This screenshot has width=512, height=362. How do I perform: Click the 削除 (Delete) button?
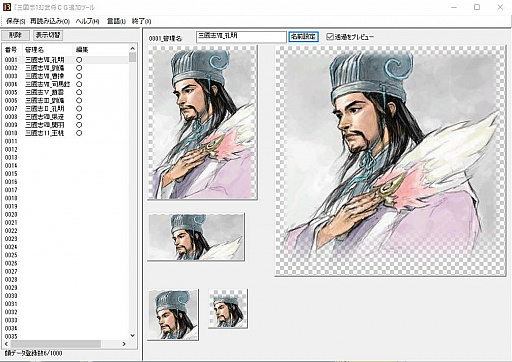[15, 35]
